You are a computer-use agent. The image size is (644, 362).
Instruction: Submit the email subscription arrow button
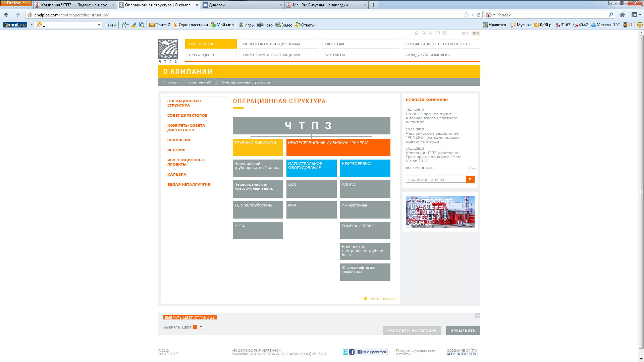coord(470,179)
